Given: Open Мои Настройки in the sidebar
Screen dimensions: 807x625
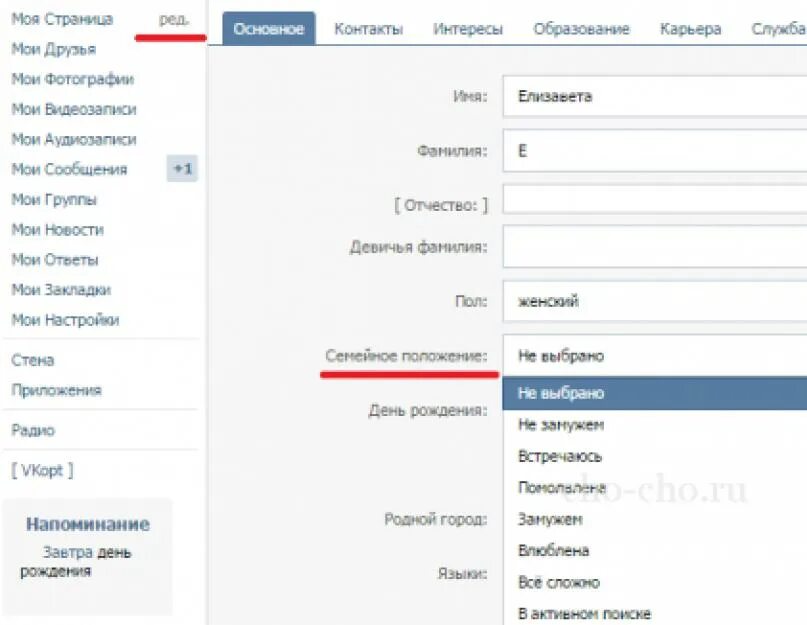Looking at the screenshot, I should coord(65,320).
